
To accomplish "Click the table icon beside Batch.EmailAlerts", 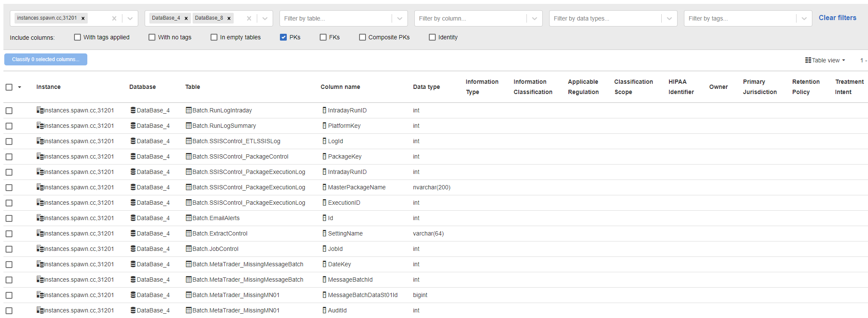I will (188, 218).
